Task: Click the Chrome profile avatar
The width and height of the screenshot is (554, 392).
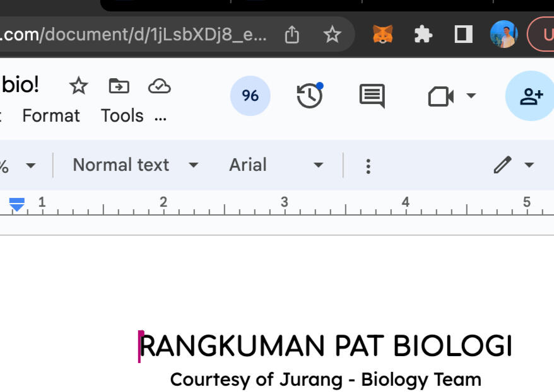Action: [x=502, y=35]
